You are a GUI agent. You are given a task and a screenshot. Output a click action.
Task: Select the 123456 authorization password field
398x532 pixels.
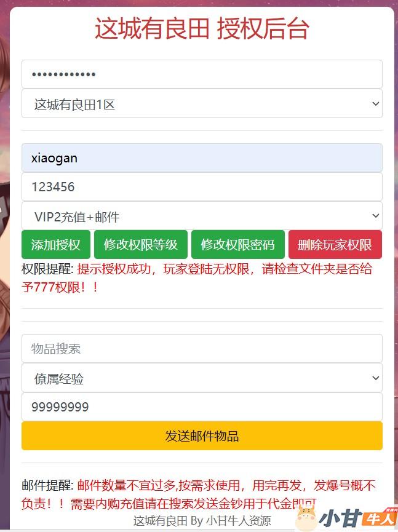click(x=202, y=187)
